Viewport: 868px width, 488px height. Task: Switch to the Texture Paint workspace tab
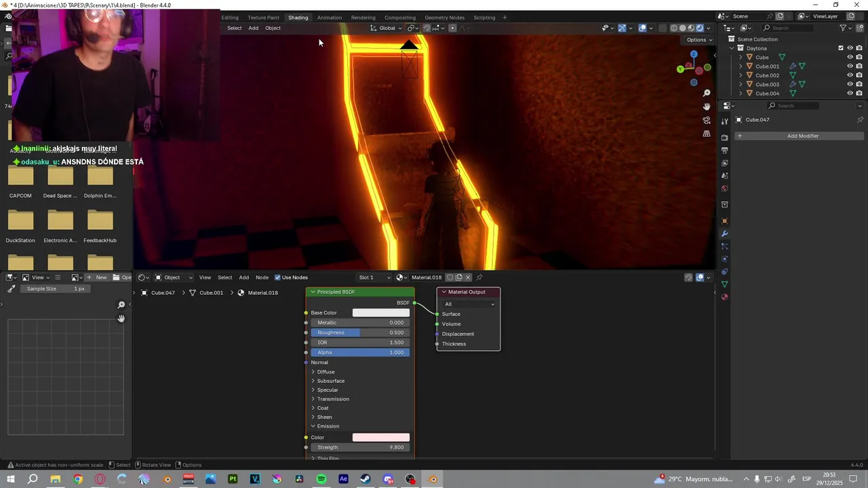tap(263, 18)
